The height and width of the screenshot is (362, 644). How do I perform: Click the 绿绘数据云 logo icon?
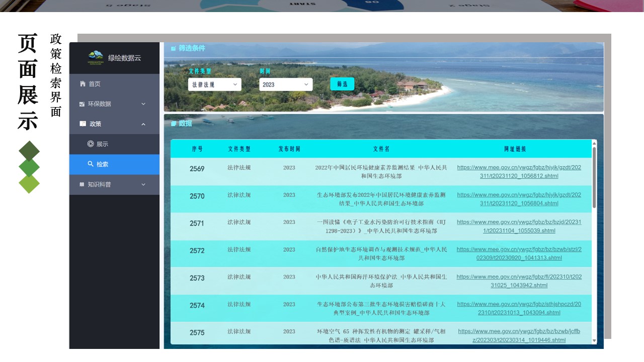click(96, 56)
